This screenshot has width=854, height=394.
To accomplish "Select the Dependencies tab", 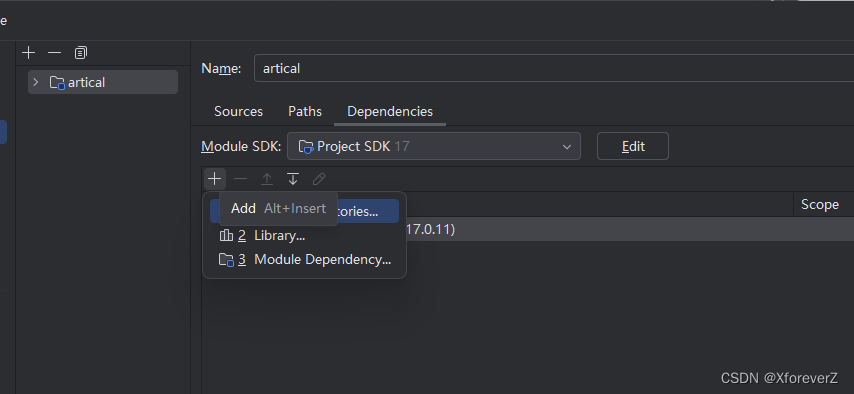I will [x=390, y=112].
